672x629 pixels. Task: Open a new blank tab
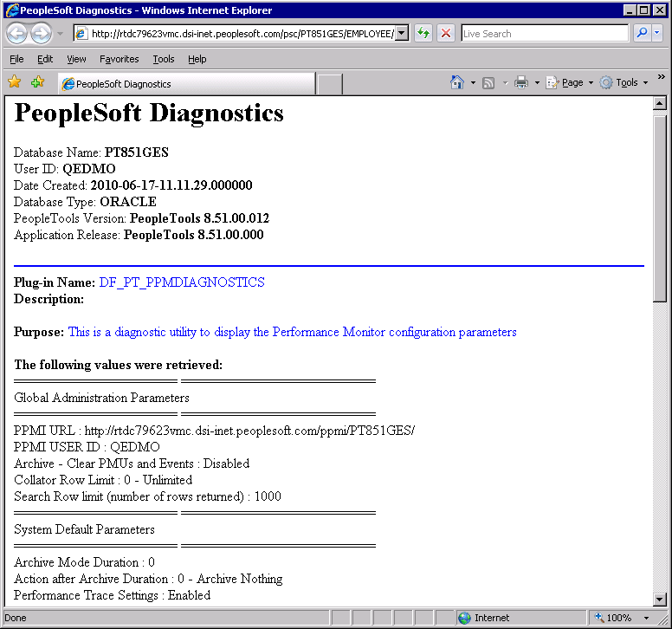tap(330, 84)
